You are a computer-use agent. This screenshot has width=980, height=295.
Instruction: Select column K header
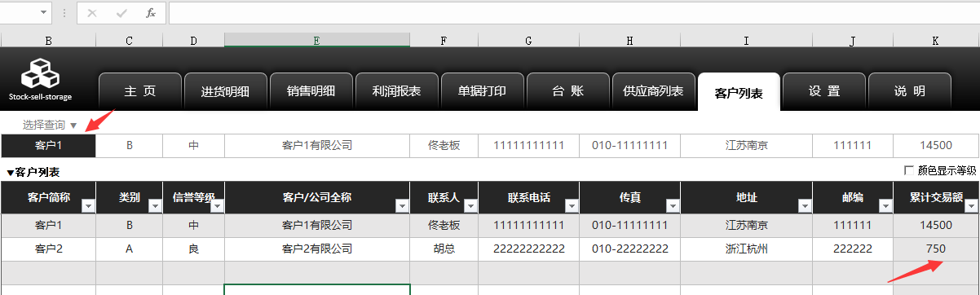(936, 40)
